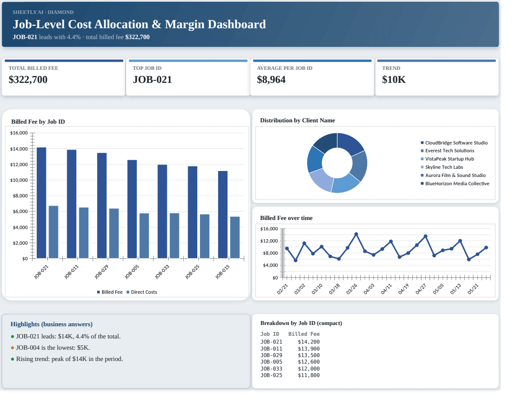This screenshot has width=532, height=400.
Task: Click the Billed Fee by Job ID chart title
Action: tap(38, 121)
